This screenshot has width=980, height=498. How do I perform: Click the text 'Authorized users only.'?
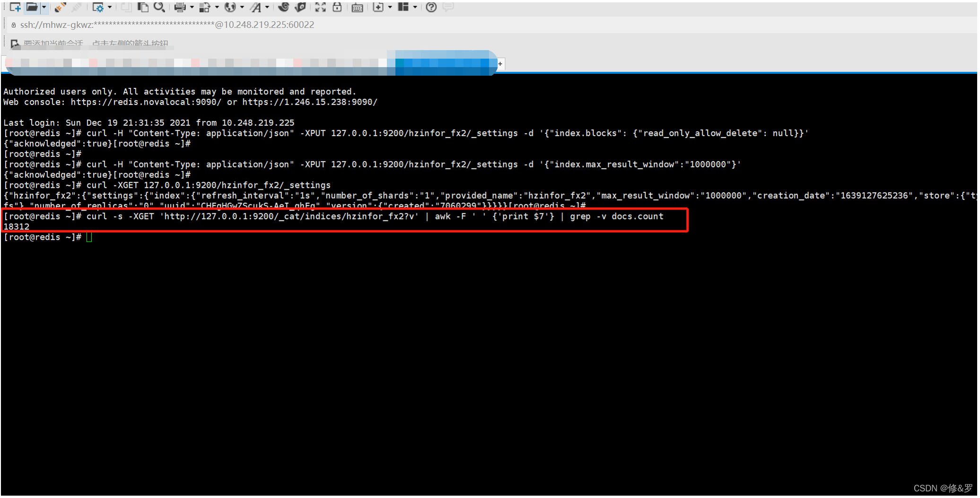pos(60,92)
